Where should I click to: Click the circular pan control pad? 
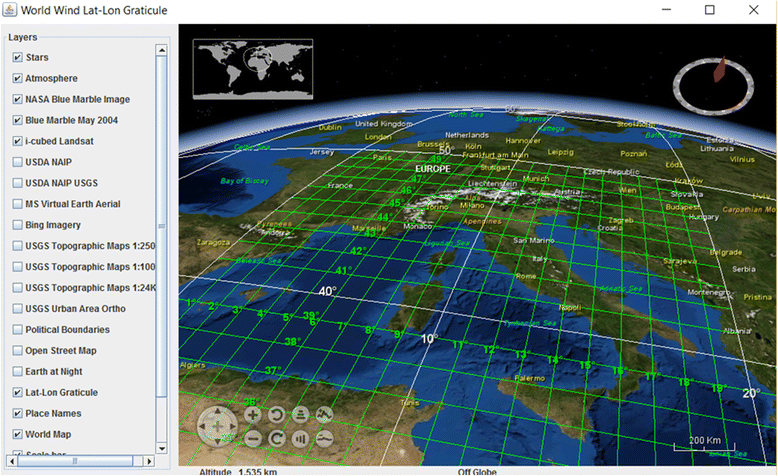(217, 427)
